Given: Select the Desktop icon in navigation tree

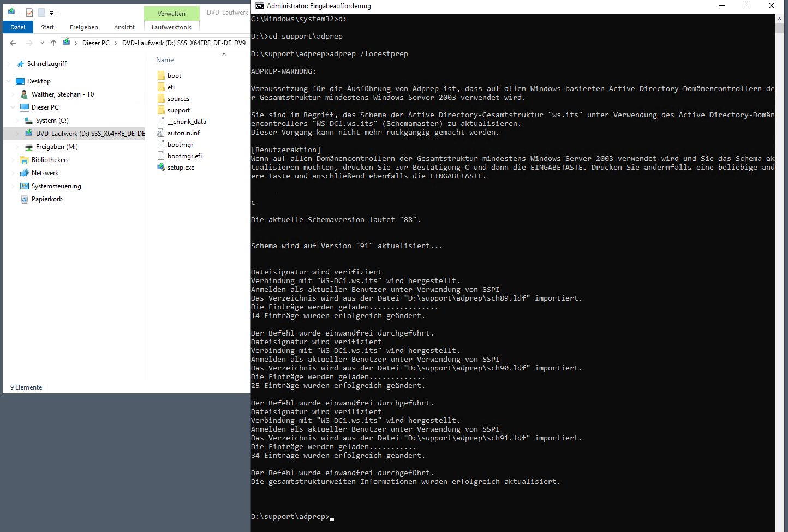Looking at the screenshot, I should pyautogui.click(x=21, y=81).
